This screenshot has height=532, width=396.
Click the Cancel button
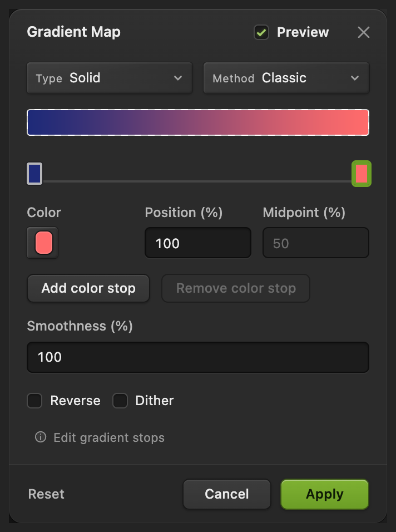227,494
